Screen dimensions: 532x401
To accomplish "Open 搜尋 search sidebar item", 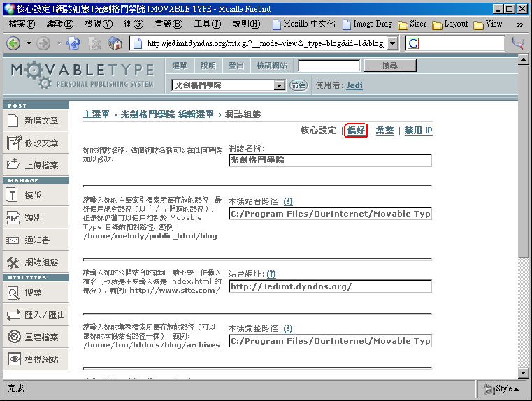I will point(36,292).
